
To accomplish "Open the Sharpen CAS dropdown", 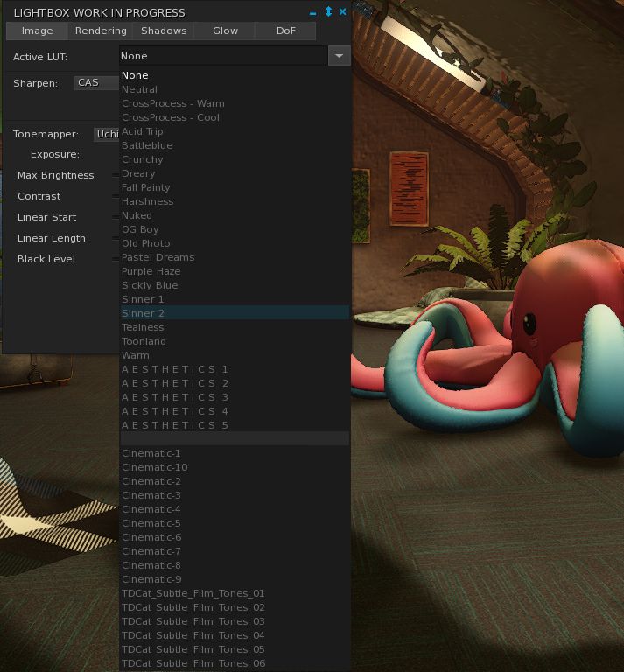I will [x=97, y=83].
